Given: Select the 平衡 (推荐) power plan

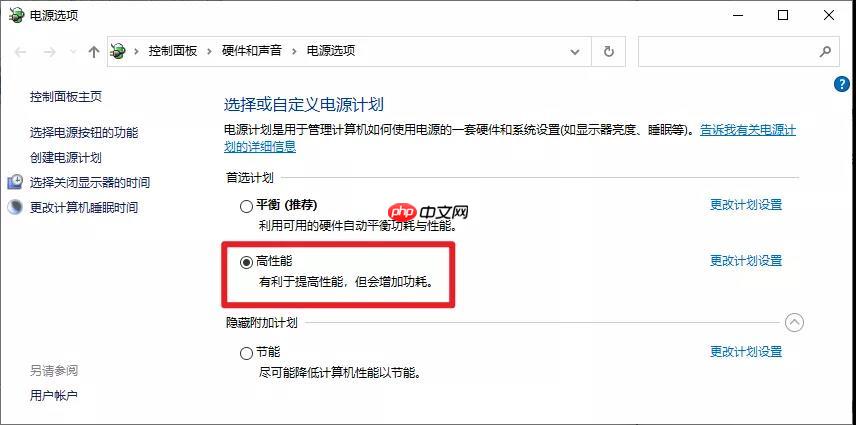Looking at the screenshot, I should click(x=246, y=206).
